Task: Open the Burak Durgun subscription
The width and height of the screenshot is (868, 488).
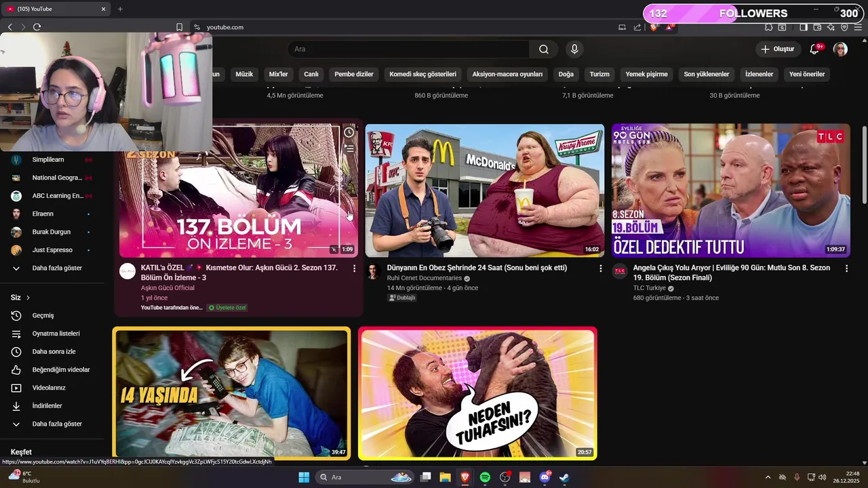Action: (52, 232)
